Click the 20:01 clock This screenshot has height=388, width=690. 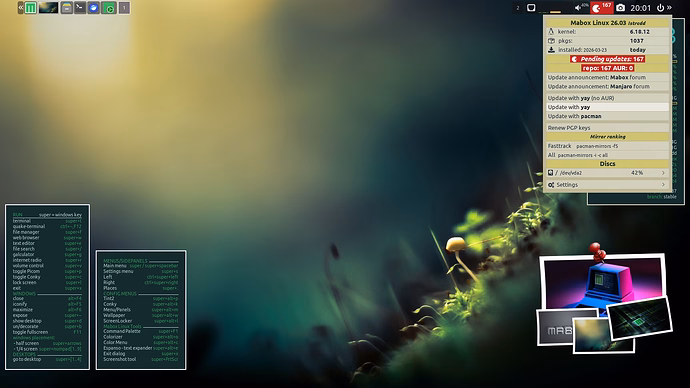pyautogui.click(x=640, y=8)
